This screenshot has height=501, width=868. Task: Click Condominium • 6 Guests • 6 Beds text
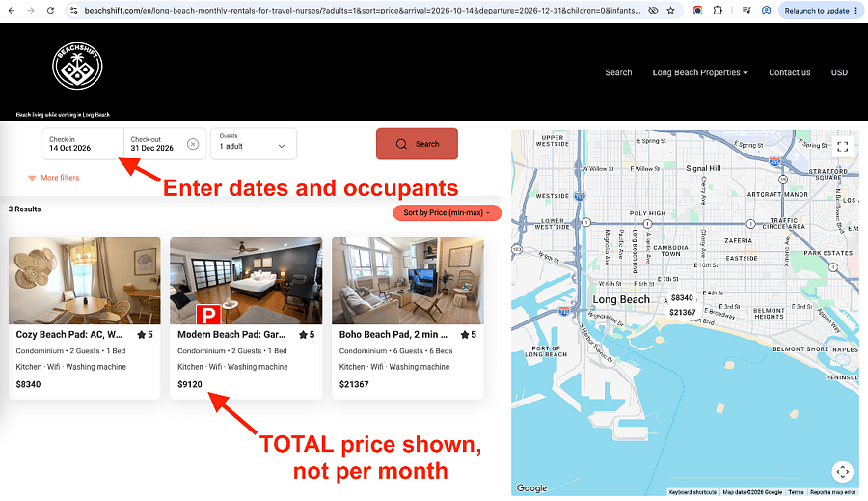point(395,351)
